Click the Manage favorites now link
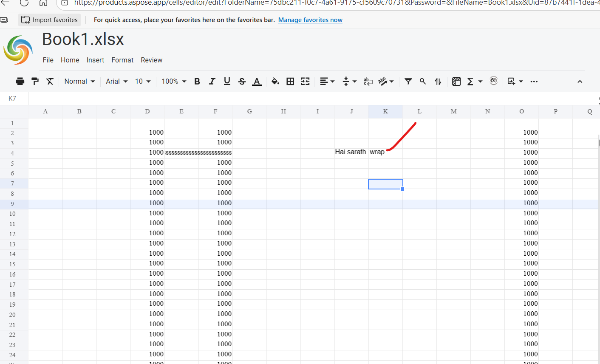The width and height of the screenshot is (600, 364). coord(310,20)
